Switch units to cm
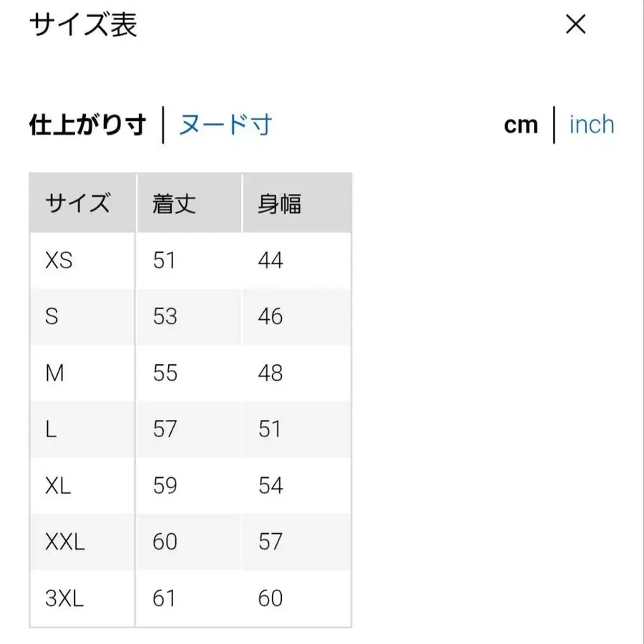Image resolution: width=644 pixels, height=644 pixels. click(x=522, y=124)
